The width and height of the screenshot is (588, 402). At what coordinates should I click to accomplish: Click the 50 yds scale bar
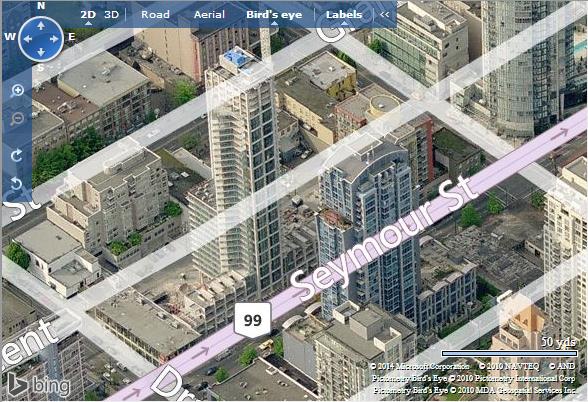510,353
